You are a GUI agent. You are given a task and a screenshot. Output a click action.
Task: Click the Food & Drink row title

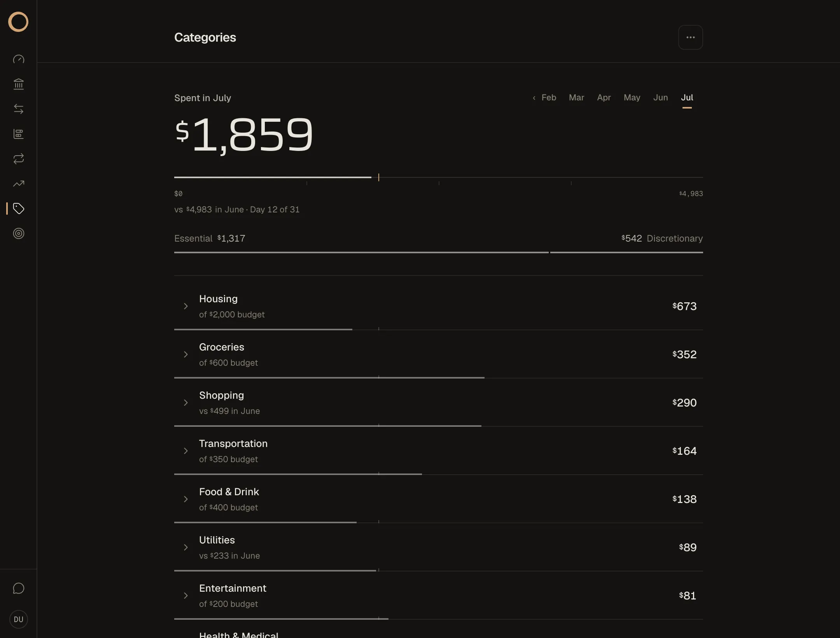tap(229, 492)
